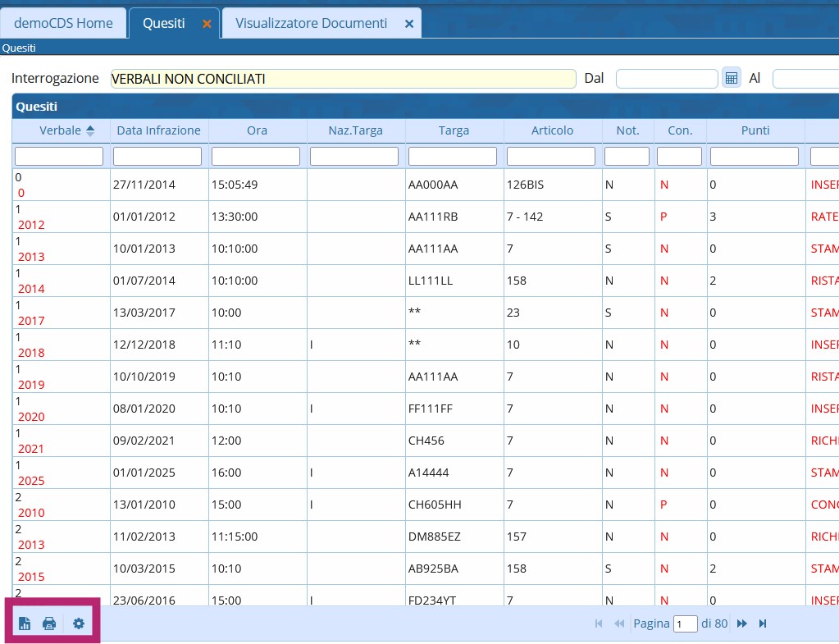Close the Quesiti tab with orange X
This screenshot has height=644, width=839.
tap(207, 24)
